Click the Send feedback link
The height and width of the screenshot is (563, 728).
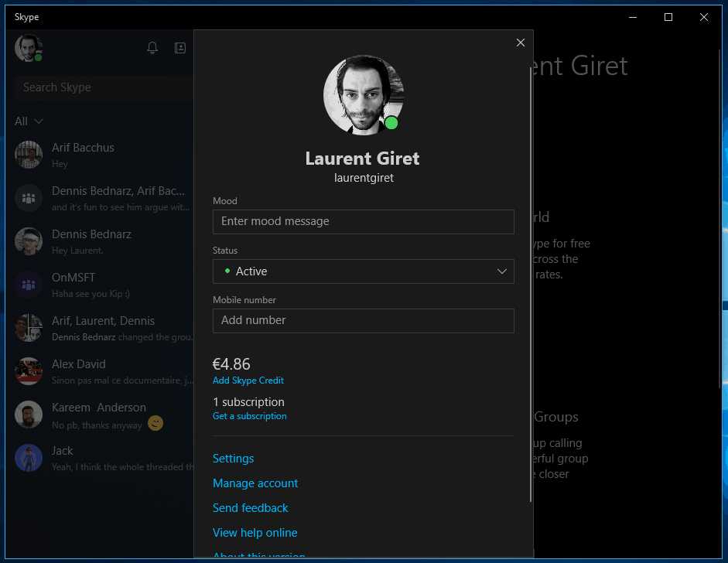250,508
